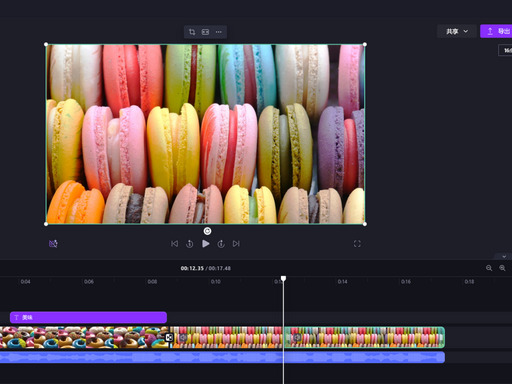This screenshot has height=384, width=512.
Task: Click the purple 导出 export button
Action: point(496,31)
